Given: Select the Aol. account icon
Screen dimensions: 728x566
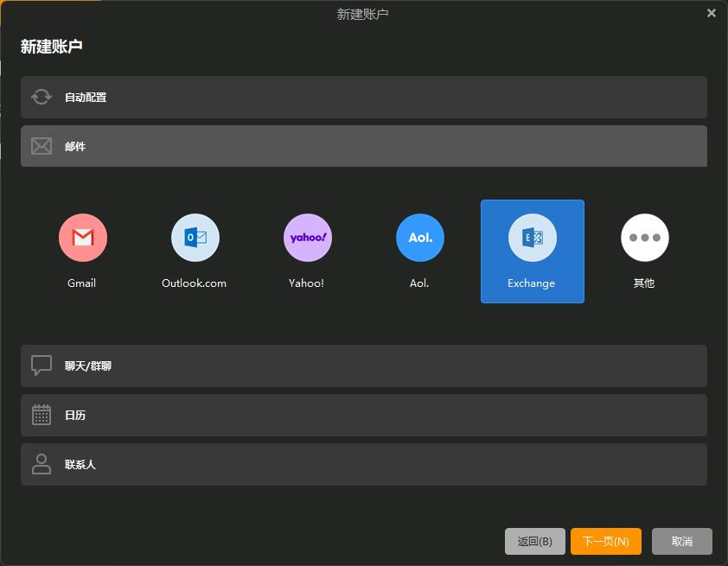Looking at the screenshot, I should [x=420, y=238].
